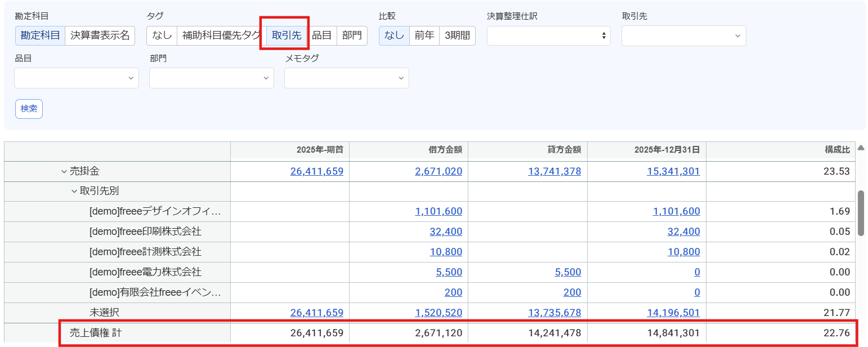Open the 1,101,600 debit amount link

pyautogui.click(x=439, y=212)
